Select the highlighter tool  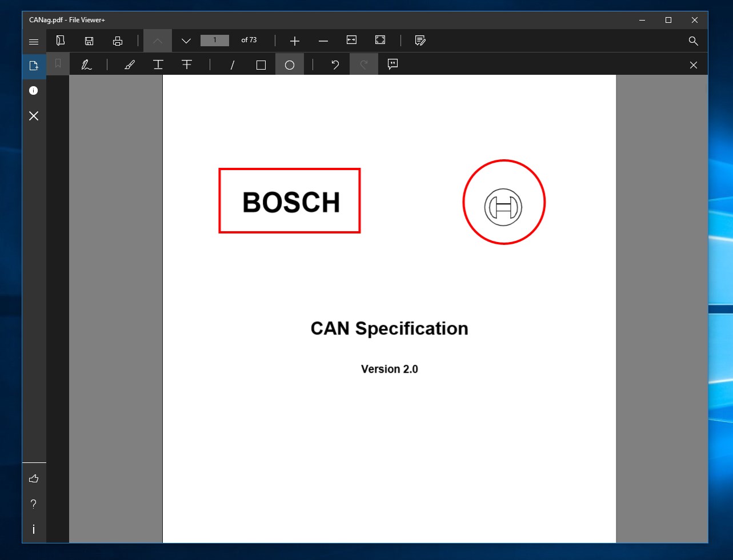coord(130,65)
